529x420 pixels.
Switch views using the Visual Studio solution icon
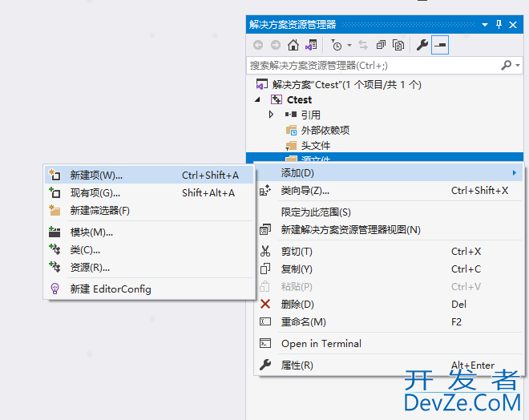click(311, 45)
